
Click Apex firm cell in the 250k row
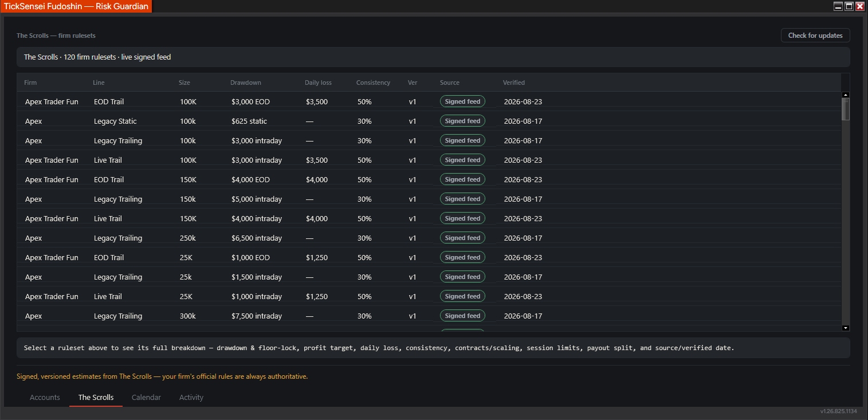tap(34, 238)
